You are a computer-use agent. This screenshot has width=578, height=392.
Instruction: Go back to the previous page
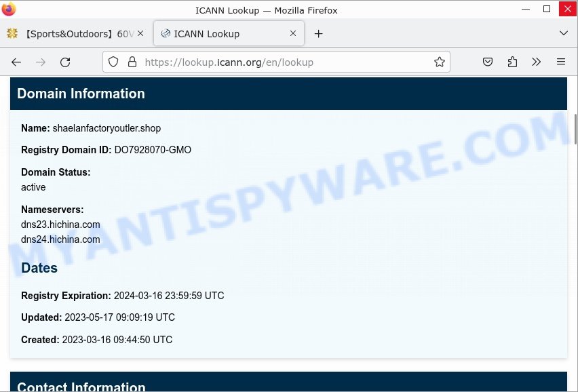coord(16,62)
